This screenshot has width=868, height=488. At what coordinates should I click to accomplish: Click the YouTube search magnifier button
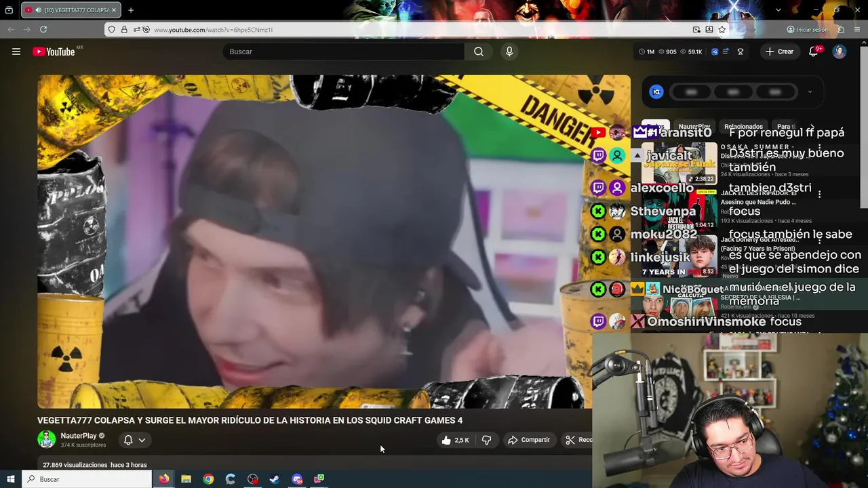(479, 52)
